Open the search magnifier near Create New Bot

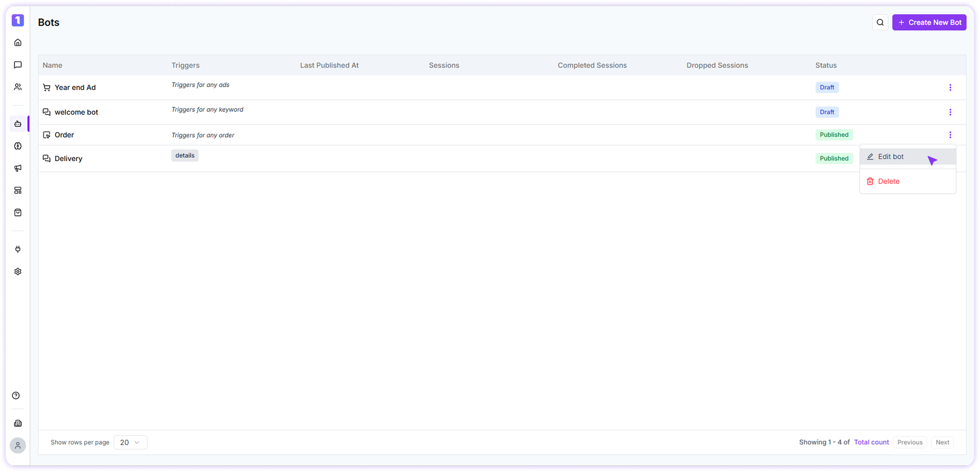[880, 22]
